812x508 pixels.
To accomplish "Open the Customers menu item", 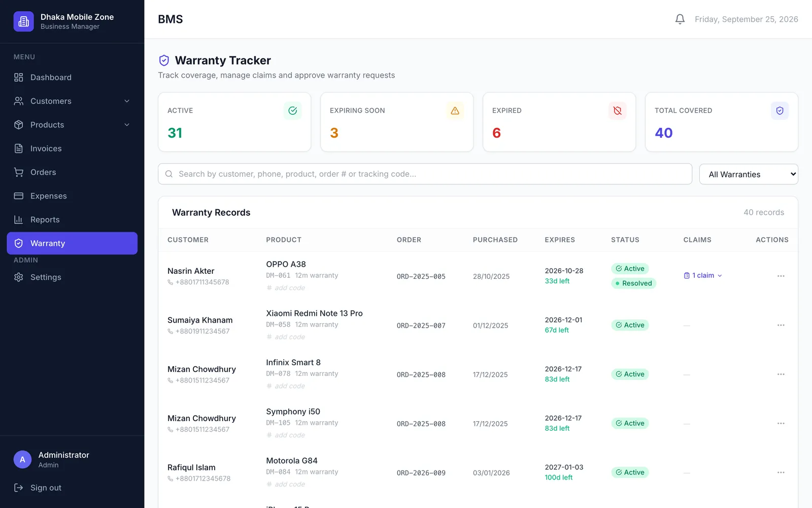I will coord(72,101).
